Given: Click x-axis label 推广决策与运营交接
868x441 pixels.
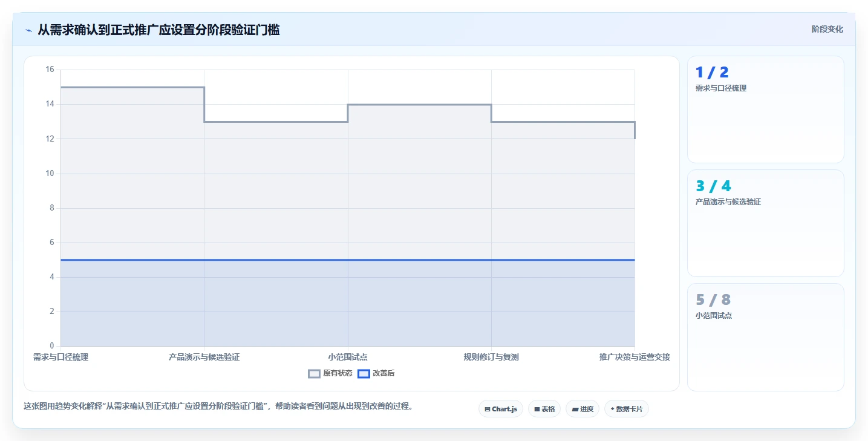Looking at the screenshot, I should (x=635, y=357).
